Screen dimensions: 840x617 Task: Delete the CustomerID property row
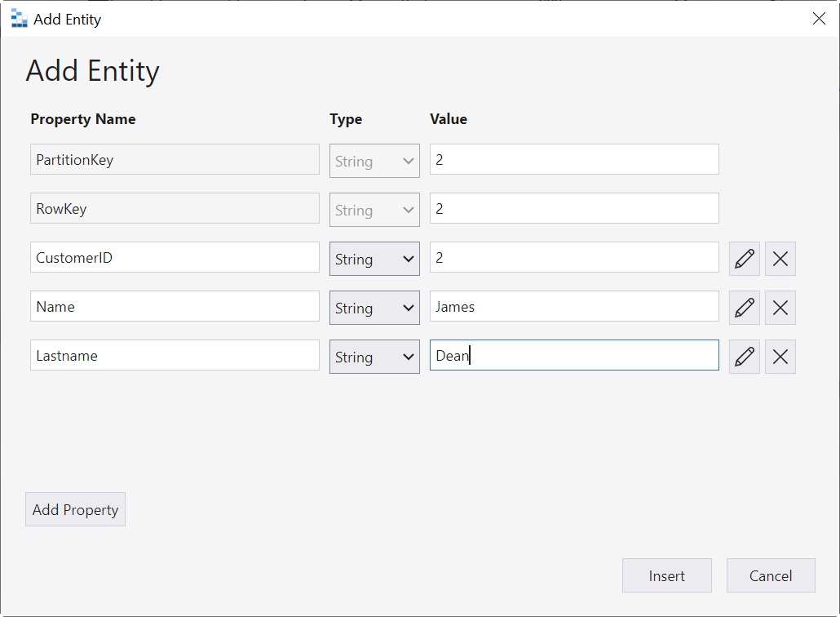780,259
